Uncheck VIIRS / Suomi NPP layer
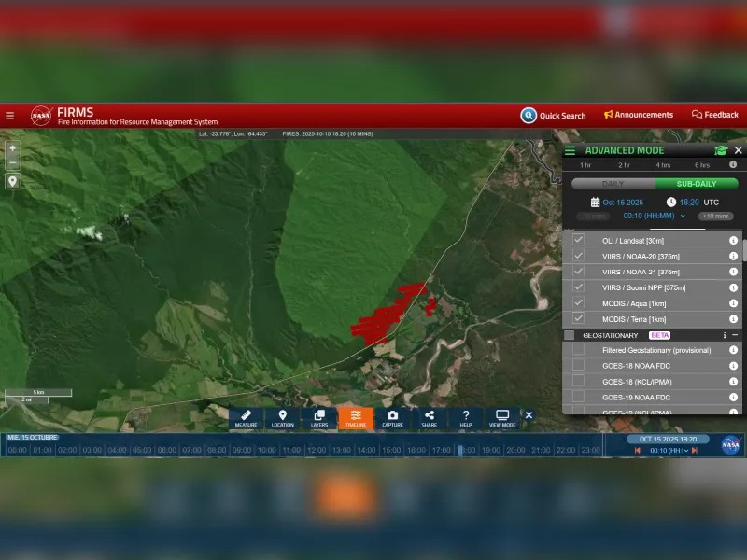The image size is (747, 560). pyautogui.click(x=578, y=287)
